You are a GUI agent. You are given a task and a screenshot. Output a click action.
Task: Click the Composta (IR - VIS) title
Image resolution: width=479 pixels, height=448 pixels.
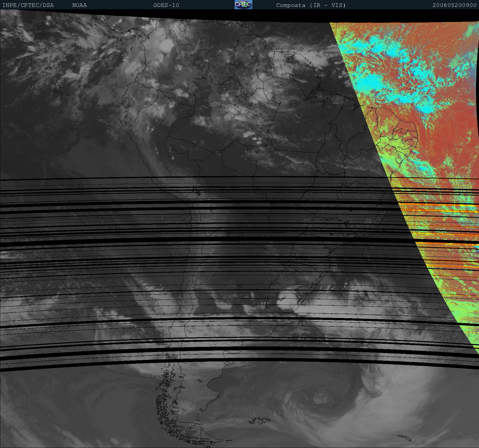coord(311,5)
